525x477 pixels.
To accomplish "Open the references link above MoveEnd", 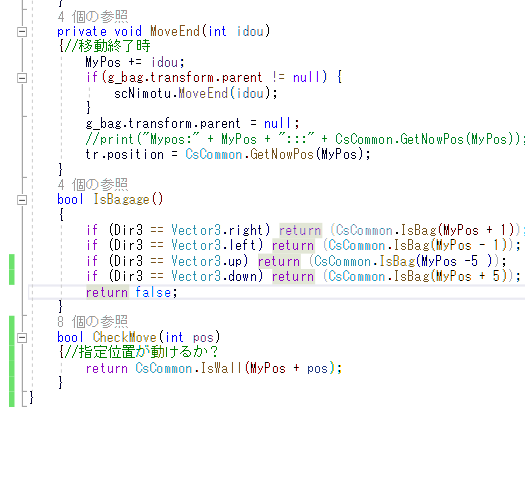I will 92,16.
